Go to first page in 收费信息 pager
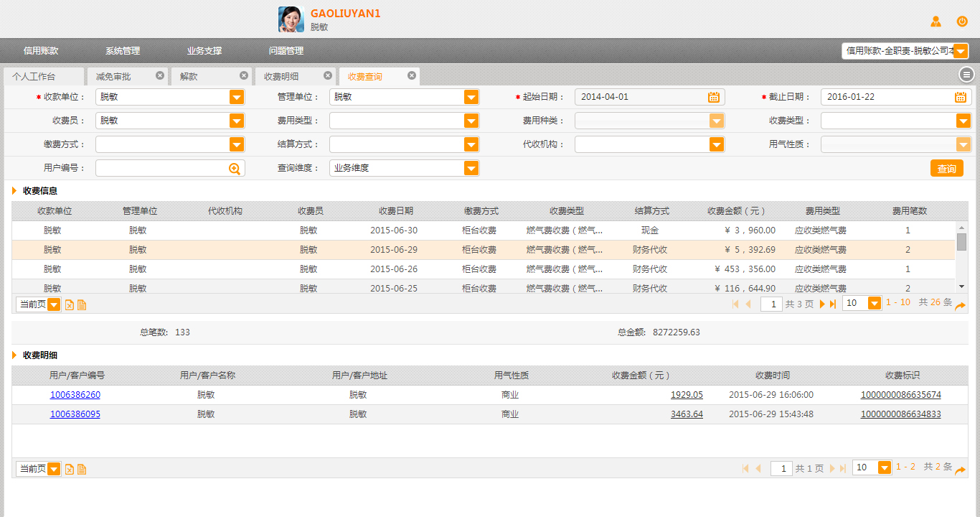The width and height of the screenshot is (980, 517). (735, 304)
